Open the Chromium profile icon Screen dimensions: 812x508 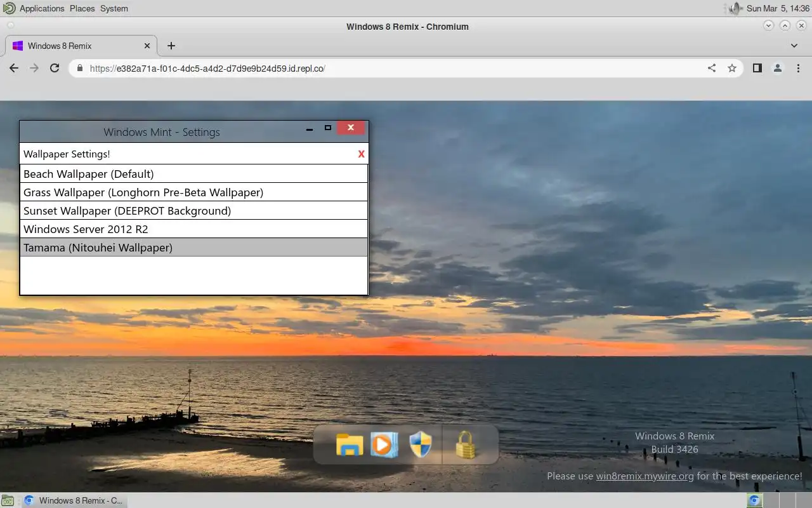778,68
